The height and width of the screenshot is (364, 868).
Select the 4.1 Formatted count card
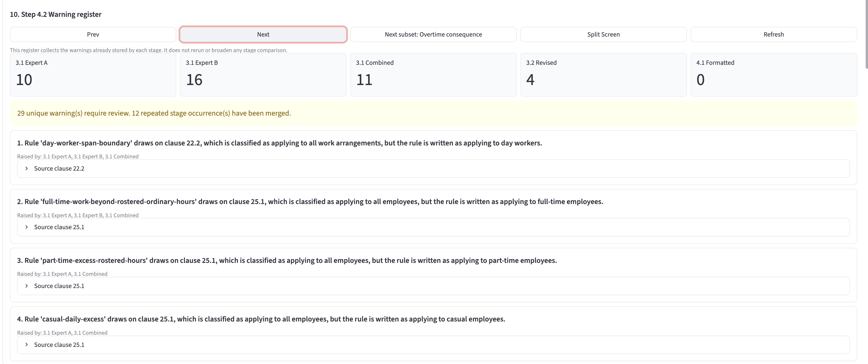coord(774,74)
